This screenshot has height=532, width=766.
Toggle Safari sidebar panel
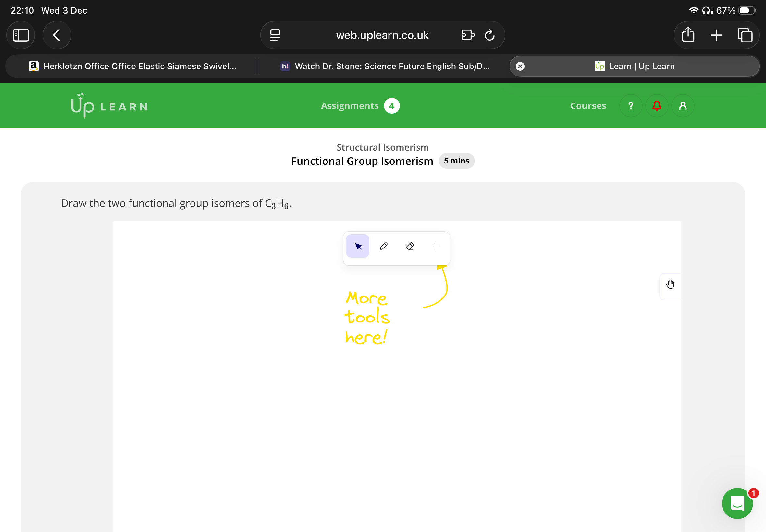coord(21,35)
